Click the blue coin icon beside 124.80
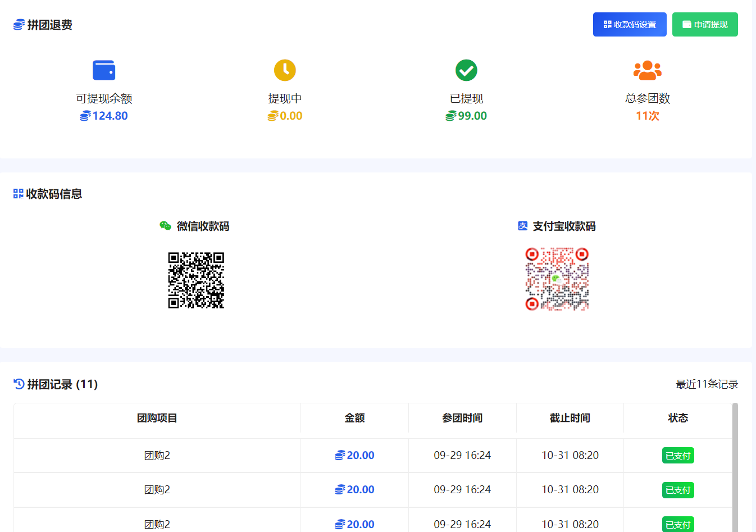756x532 pixels. pos(85,116)
